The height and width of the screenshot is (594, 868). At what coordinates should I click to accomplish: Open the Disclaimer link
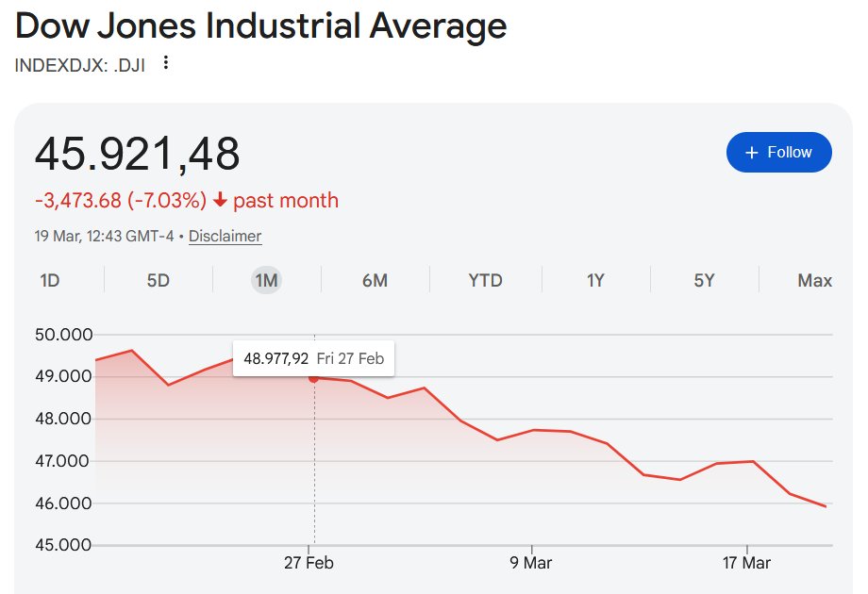(225, 236)
